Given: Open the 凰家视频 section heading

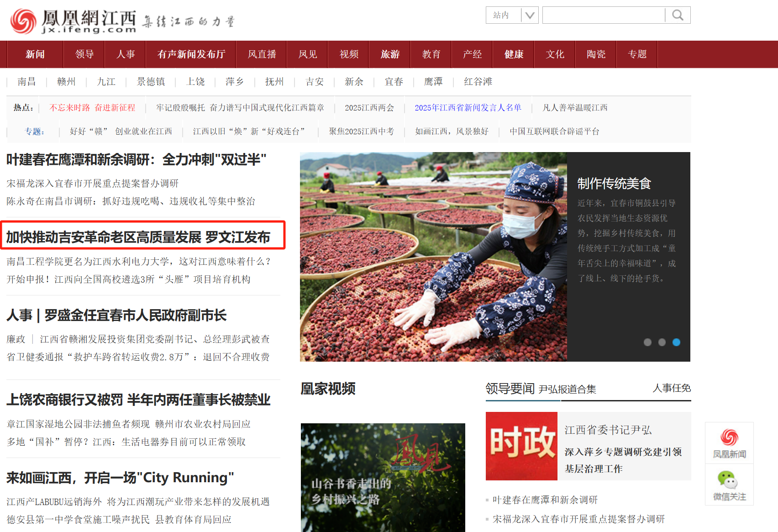Looking at the screenshot, I should (x=328, y=389).
